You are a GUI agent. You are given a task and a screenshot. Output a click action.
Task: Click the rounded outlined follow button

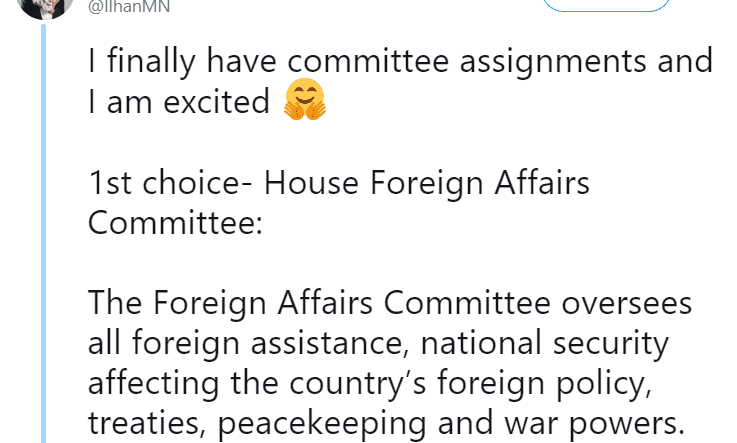(606, 5)
